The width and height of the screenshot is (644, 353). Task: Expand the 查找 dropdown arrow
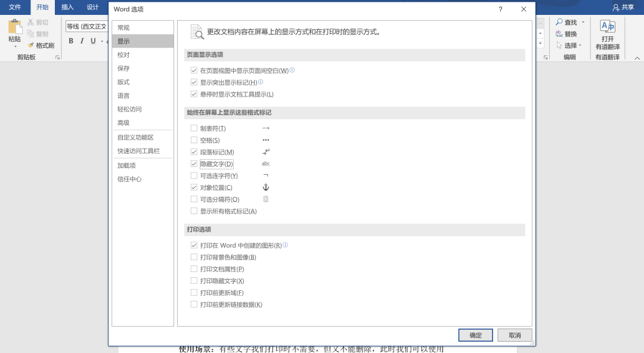[583, 22]
